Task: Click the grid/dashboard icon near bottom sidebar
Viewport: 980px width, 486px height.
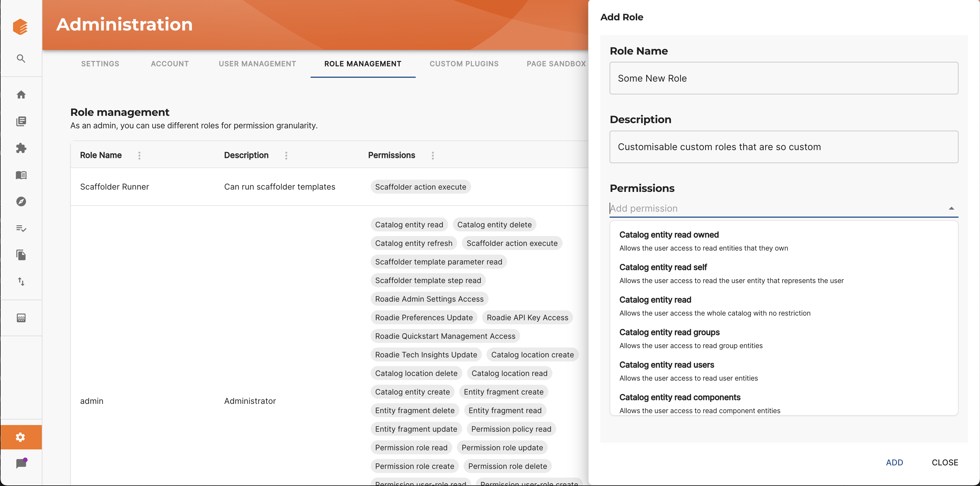Action: (x=21, y=318)
